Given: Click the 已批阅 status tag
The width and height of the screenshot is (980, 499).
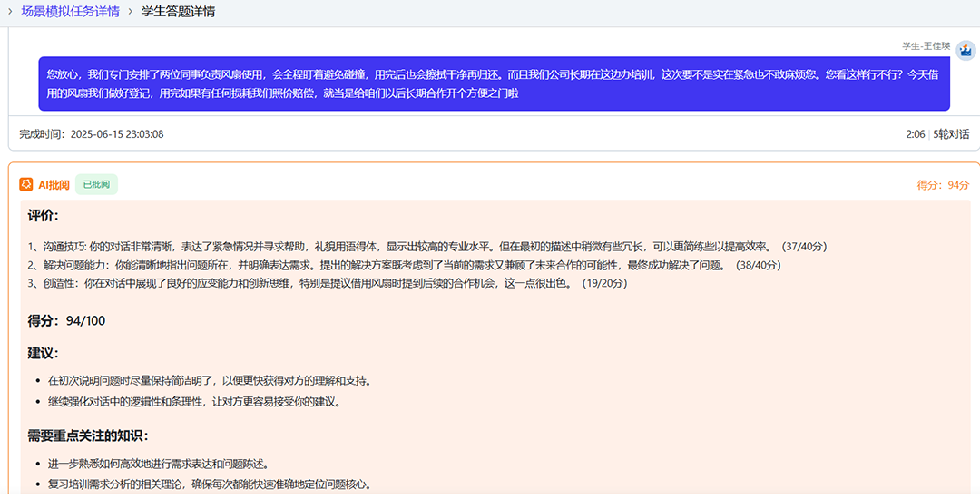Looking at the screenshot, I should (96, 184).
